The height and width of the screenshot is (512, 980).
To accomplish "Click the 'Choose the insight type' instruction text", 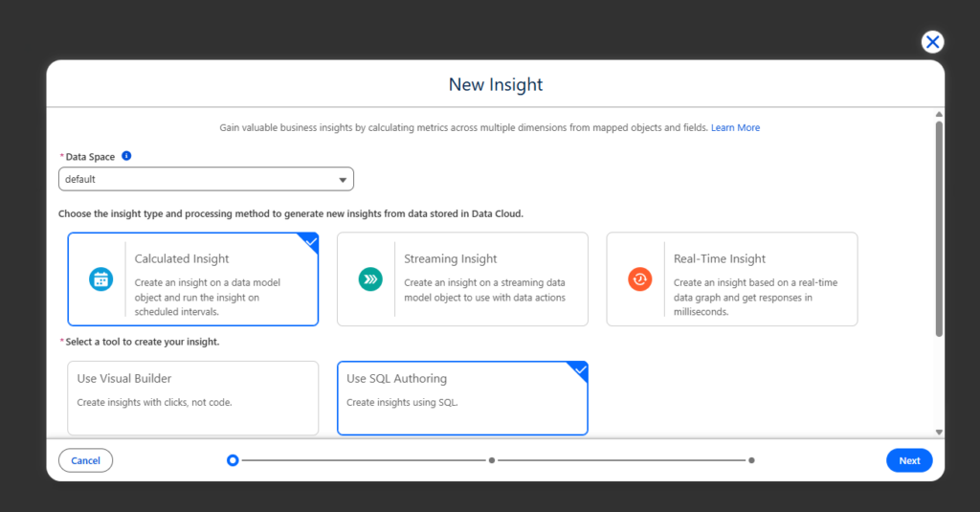I will pyautogui.click(x=291, y=213).
